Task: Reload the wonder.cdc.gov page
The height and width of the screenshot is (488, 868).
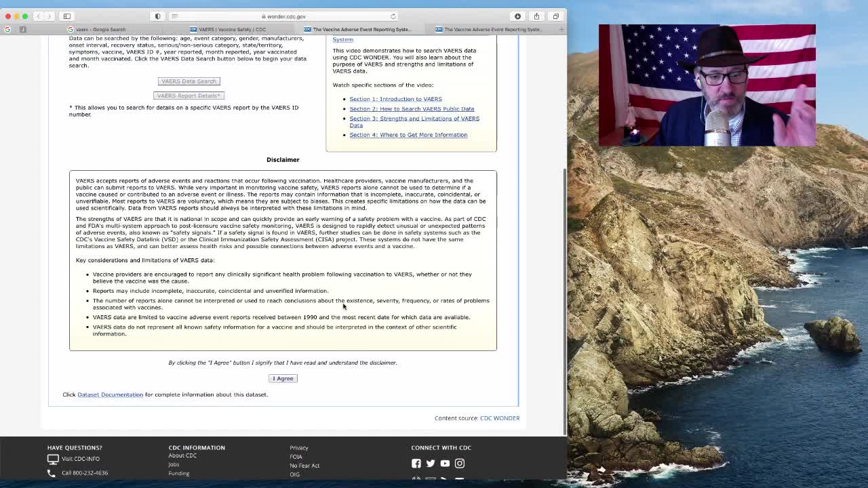Action: [393, 16]
